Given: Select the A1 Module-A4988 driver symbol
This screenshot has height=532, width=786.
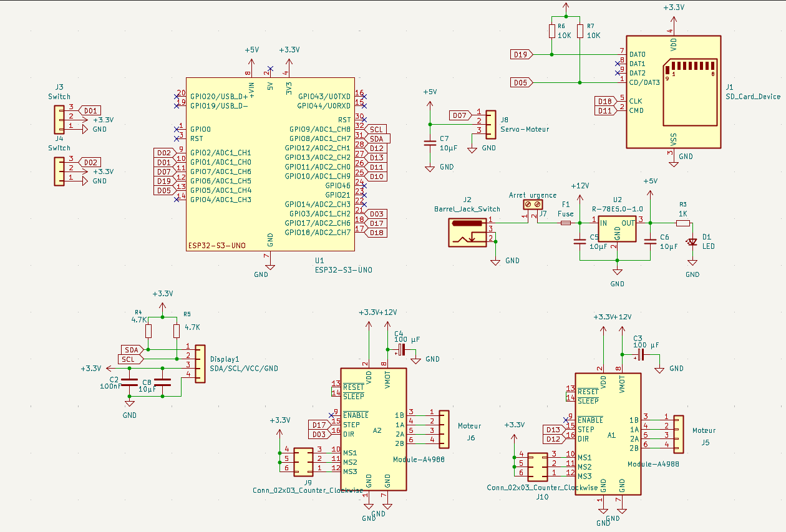Looking at the screenshot, I should pos(608,435).
